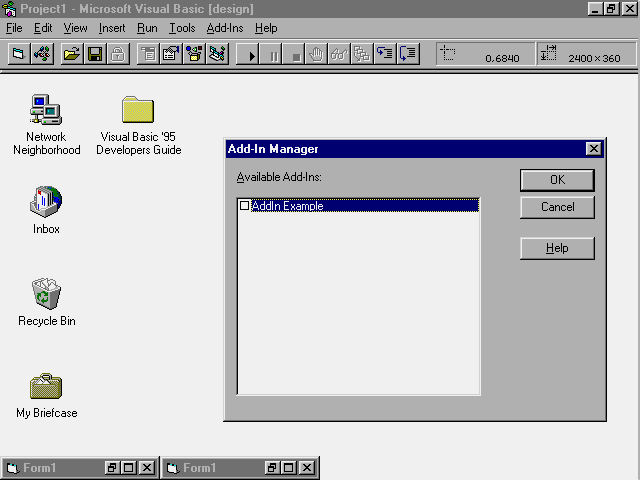This screenshot has width=640, height=480.
Task: Click the Step Into toolbar icon
Action: pos(386,53)
